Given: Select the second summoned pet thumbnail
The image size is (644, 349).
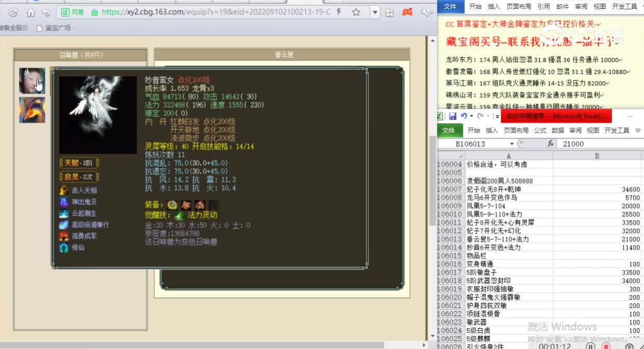Looking at the screenshot, I should tap(32, 110).
